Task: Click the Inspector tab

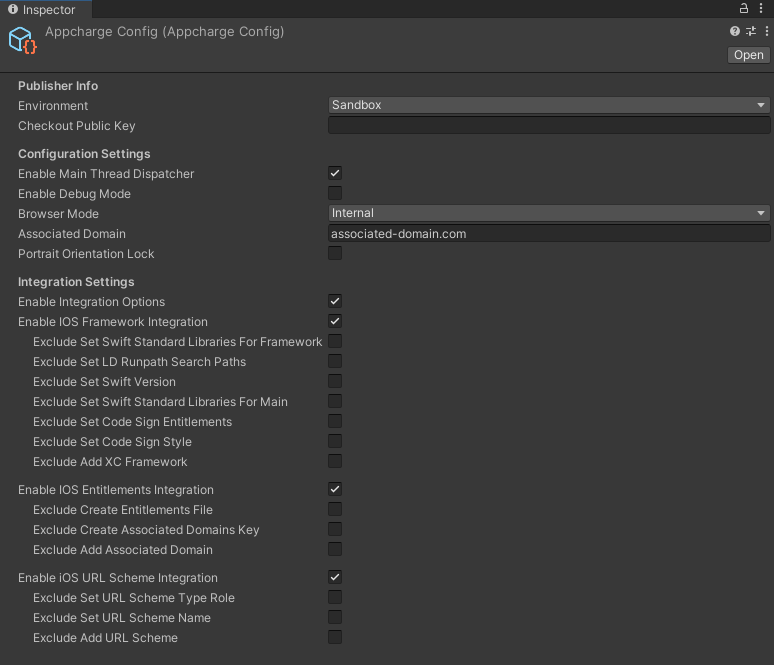Action: pyautogui.click(x=45, y=9)
